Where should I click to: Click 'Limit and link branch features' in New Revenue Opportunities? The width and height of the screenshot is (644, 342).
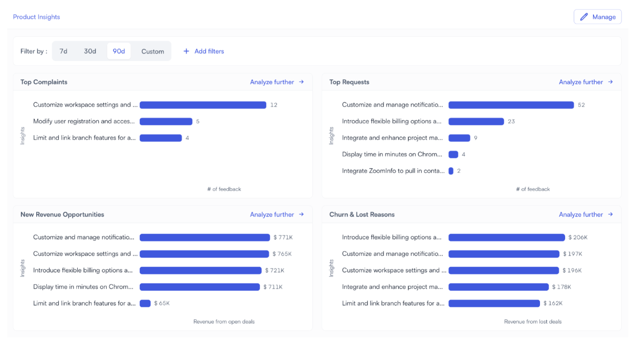85,303
